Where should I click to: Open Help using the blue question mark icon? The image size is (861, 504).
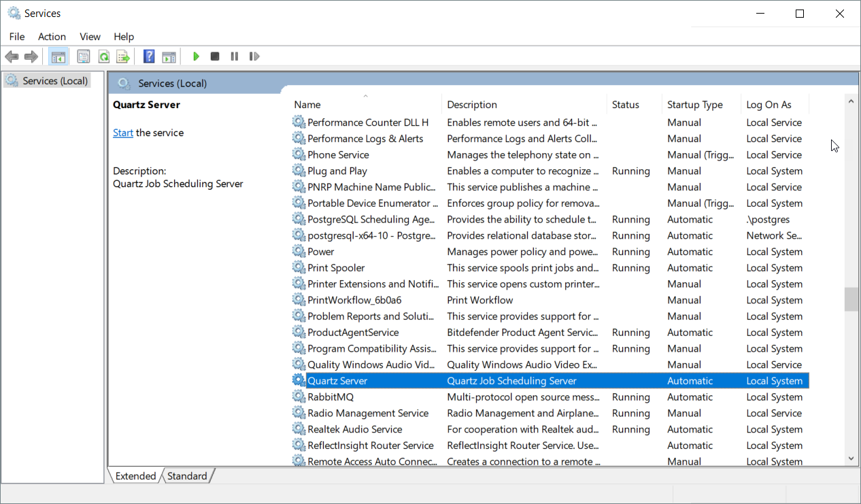pyautogui.click(x=149, y=56)
